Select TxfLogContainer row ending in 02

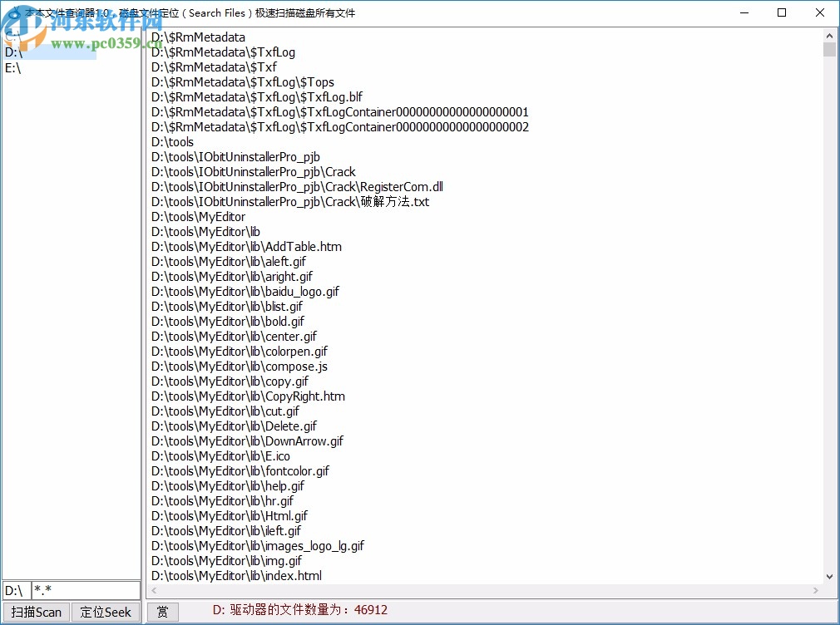click(339, 127)
